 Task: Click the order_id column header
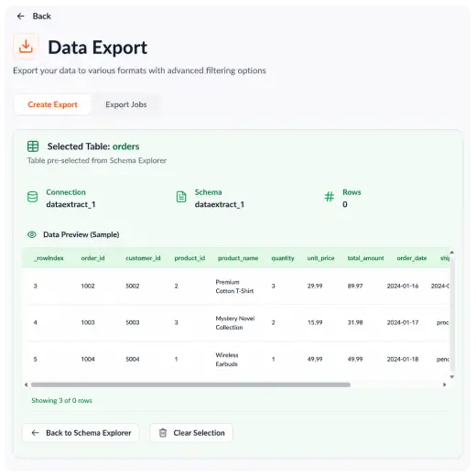[x=92, y=258]
